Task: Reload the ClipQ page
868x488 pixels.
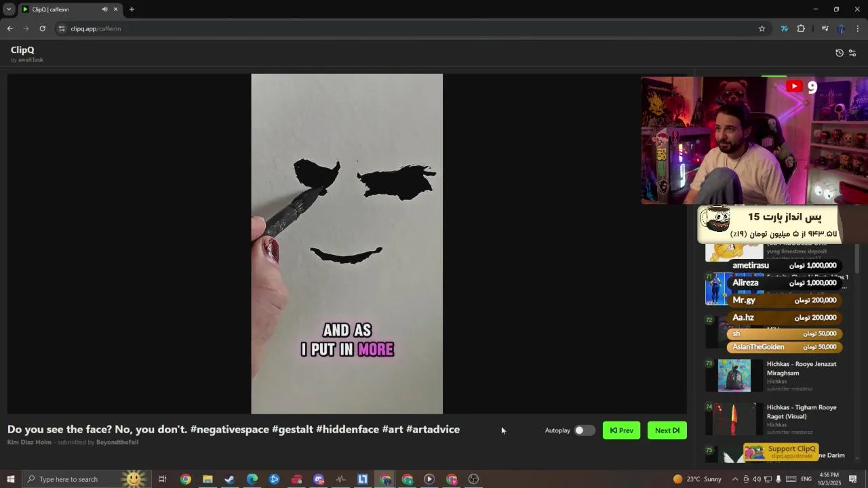Action: pos(42,28)
